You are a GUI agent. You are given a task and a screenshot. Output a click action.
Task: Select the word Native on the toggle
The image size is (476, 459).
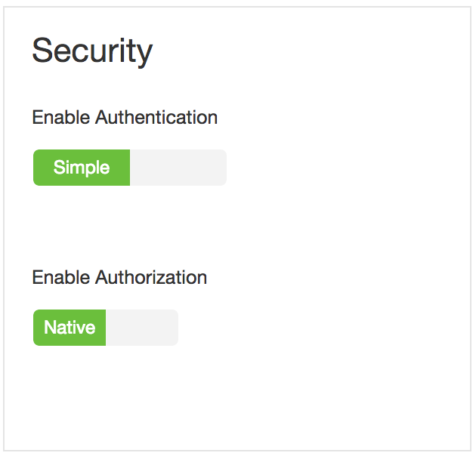70,328
